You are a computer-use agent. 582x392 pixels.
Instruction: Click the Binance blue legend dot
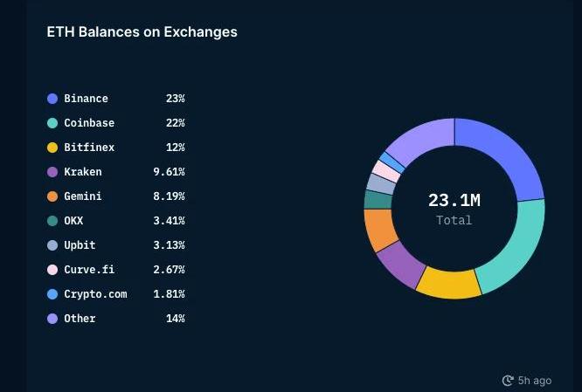(52, 99)
